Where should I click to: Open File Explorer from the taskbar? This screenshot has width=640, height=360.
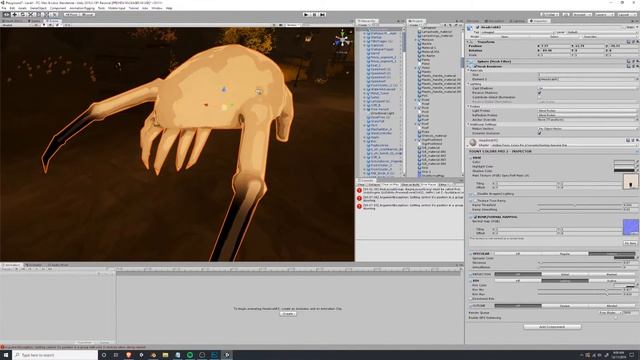click(x=165, y=355)
